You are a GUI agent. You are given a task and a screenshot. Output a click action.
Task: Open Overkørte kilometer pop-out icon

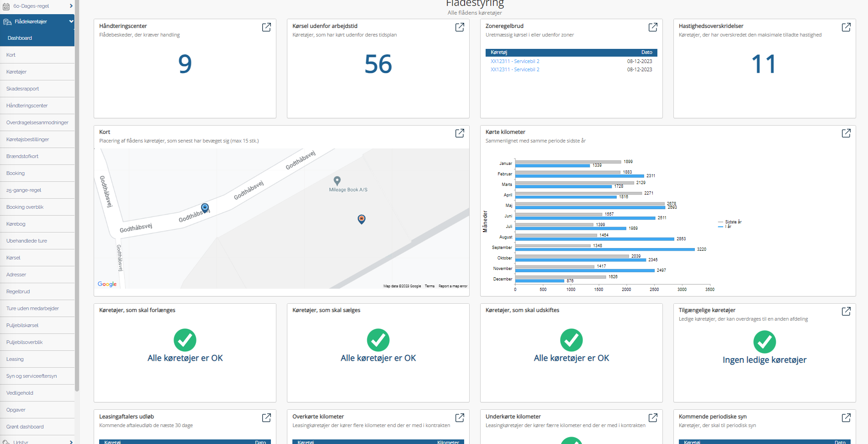point(460,418)
